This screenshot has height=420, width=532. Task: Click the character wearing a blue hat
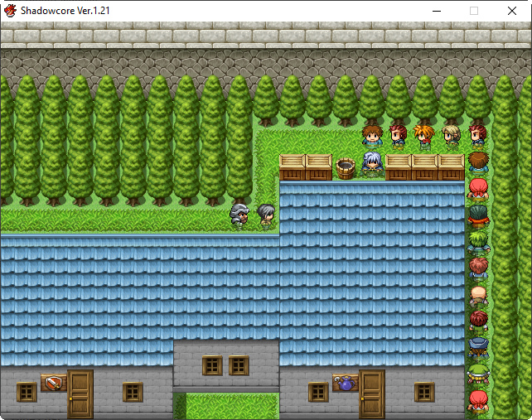pyautogui.click(x=478, y=348)
